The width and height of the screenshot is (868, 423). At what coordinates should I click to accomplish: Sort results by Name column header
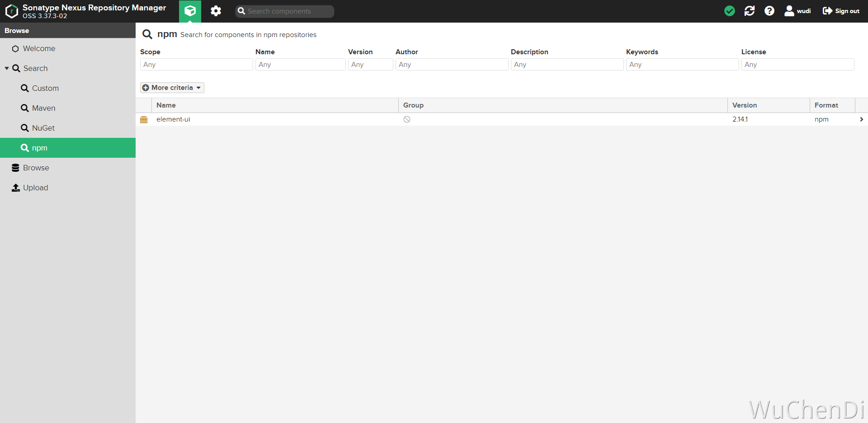tap(275, 105)
